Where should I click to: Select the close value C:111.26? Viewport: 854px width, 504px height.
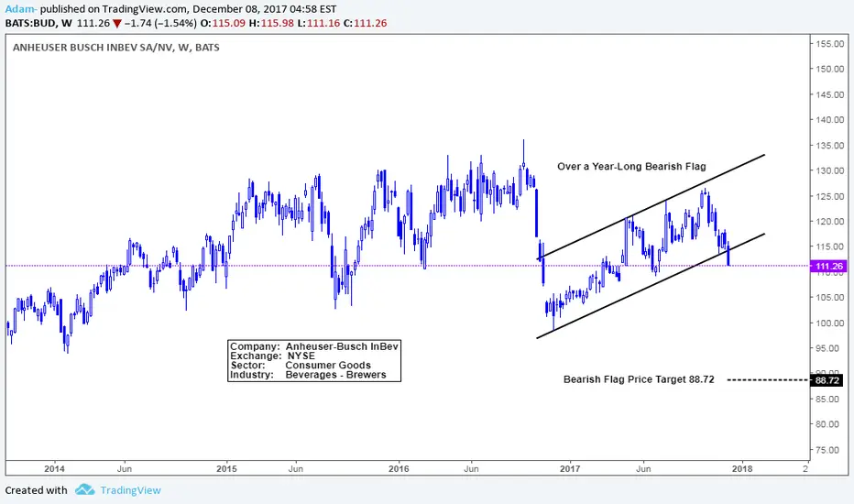[366, 23]
